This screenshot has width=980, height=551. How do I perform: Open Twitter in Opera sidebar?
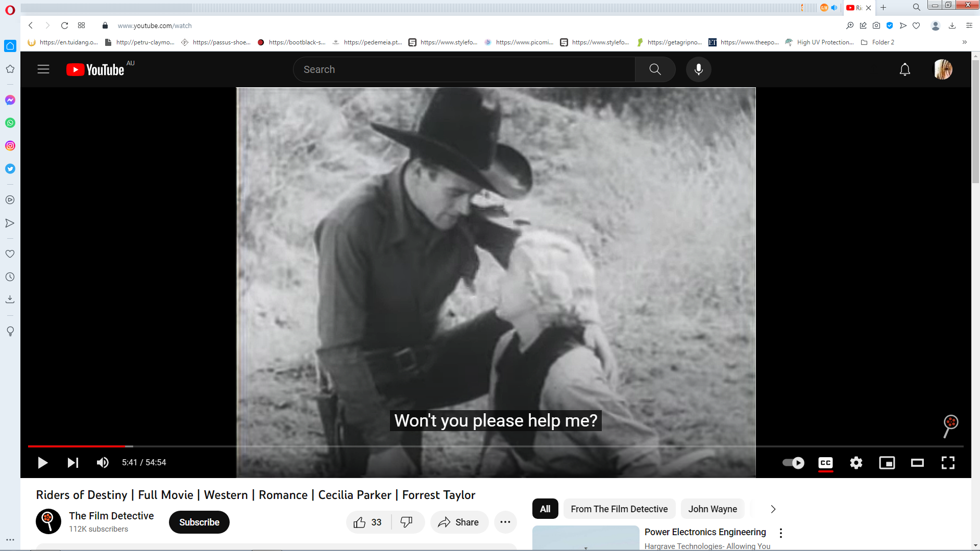click(10, 169)
